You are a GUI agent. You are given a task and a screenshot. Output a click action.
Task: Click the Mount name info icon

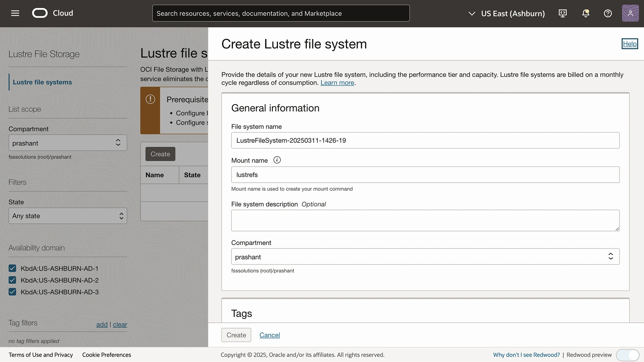277,160
